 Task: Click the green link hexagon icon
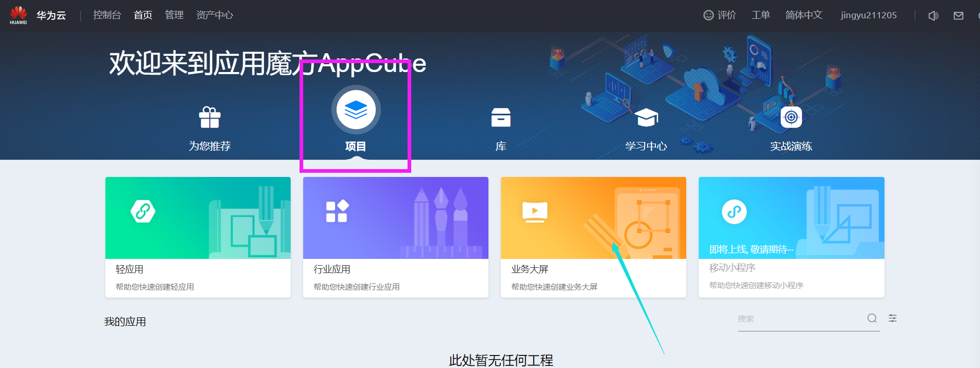click(143, 211)
